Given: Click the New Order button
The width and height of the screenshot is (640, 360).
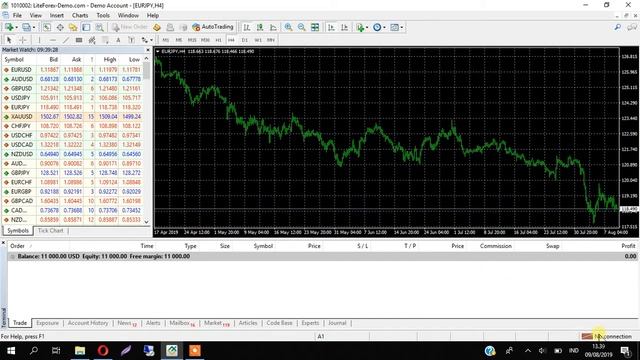Looking at the screenshot, I should click(x=129, y=27).
